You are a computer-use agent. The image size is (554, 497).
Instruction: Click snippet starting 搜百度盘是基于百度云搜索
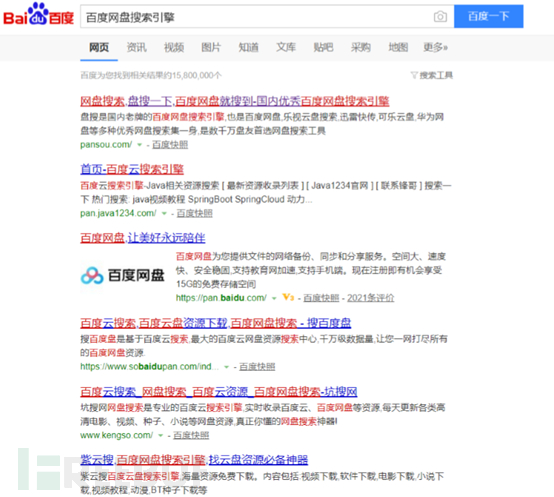pos(264,346)
